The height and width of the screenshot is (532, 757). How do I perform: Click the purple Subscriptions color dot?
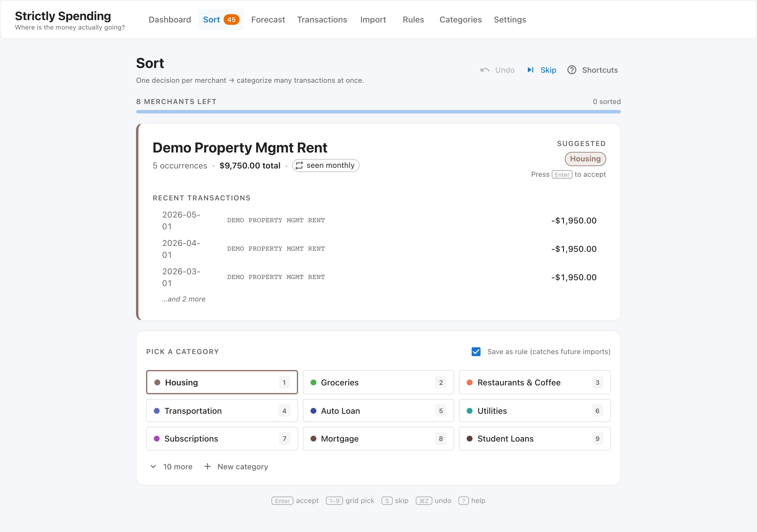point(157,439)
